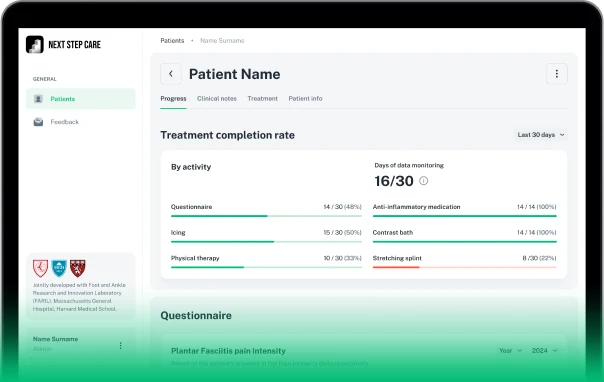Click the Contrast bath 14 / 14 (100%) value
This screenshot has height=382, width=604.
tap(537, 233)
